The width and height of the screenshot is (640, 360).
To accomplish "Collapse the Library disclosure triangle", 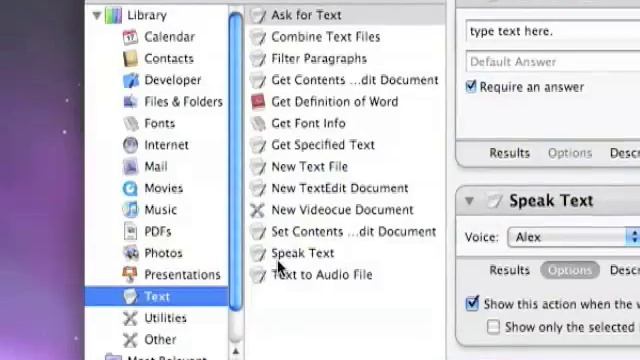I will 97,16.
